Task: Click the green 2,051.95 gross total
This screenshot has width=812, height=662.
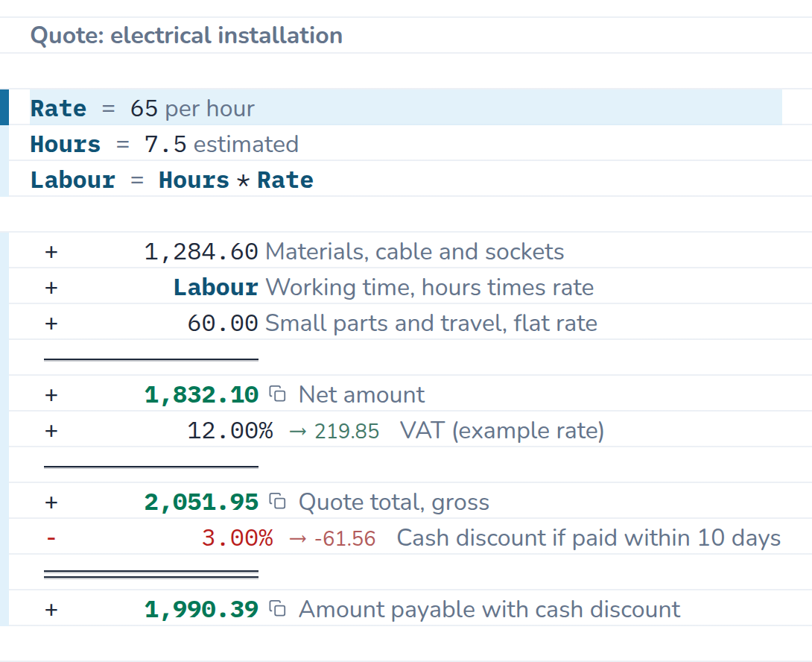Action: 201,502
